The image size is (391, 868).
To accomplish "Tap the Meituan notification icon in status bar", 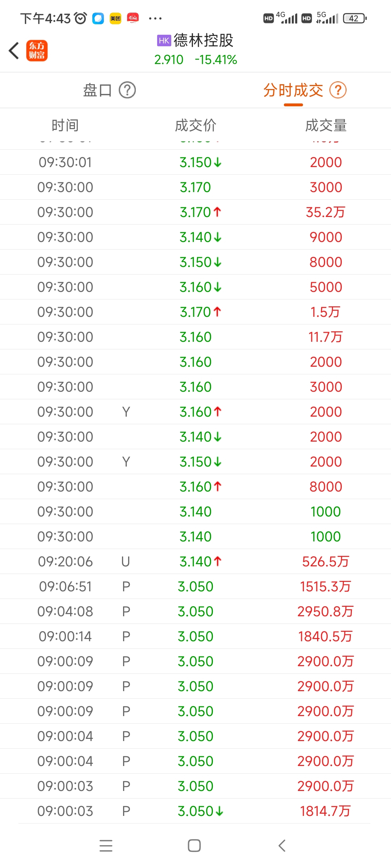I will click(x=115, y=18).
